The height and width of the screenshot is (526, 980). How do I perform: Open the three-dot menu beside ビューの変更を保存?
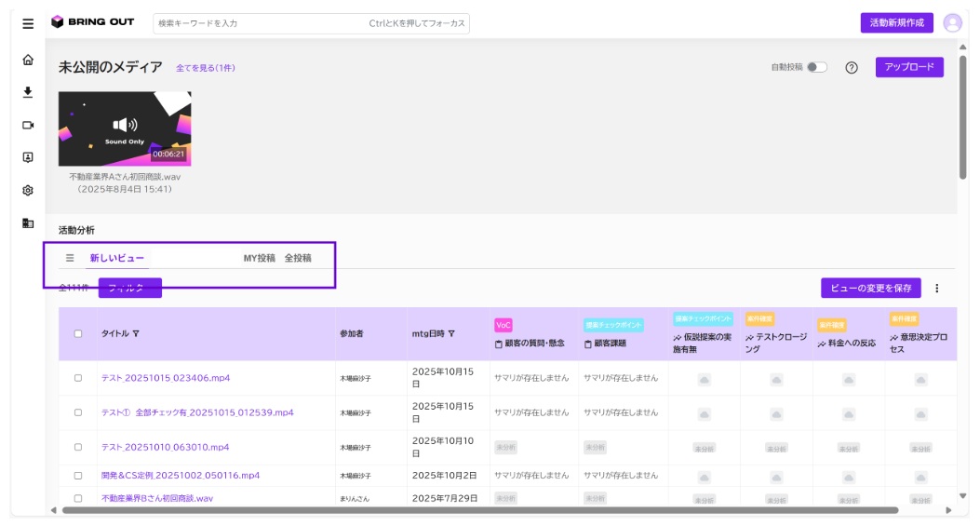pyautogui.click(x=936, y=289)
